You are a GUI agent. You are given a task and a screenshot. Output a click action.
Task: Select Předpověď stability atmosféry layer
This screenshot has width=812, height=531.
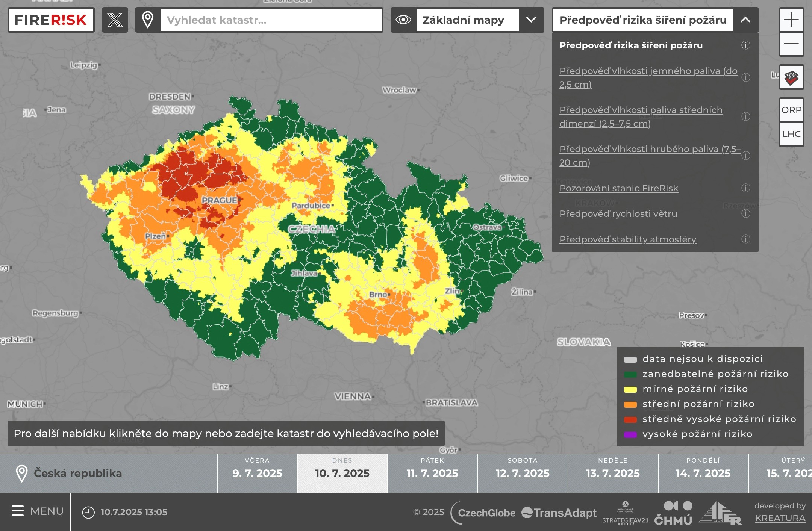pos(628,239)
